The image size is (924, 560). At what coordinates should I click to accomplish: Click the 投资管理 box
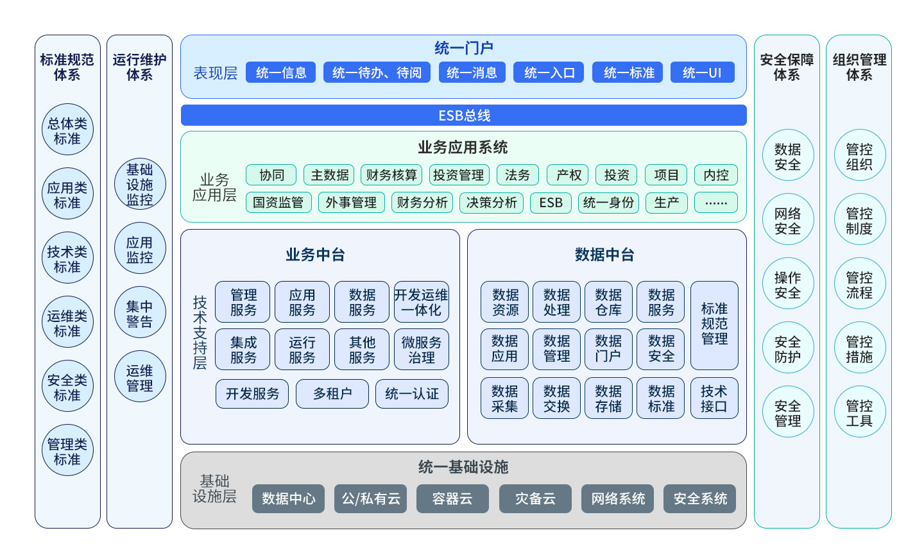(x=458, y=175)
